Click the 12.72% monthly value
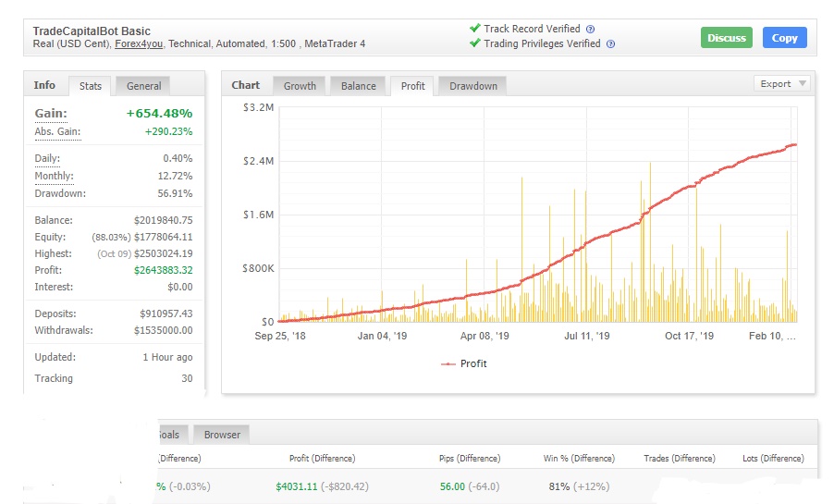 (x=175, y=176)
